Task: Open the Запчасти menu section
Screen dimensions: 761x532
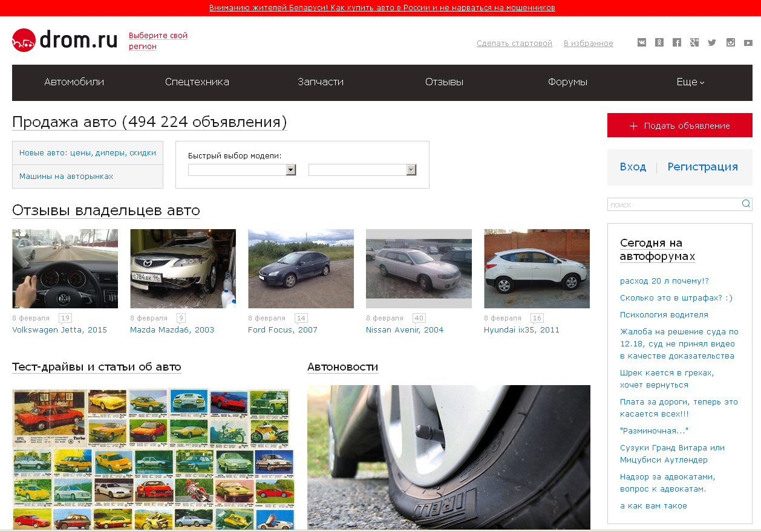Action: click(x=321, y=82)
